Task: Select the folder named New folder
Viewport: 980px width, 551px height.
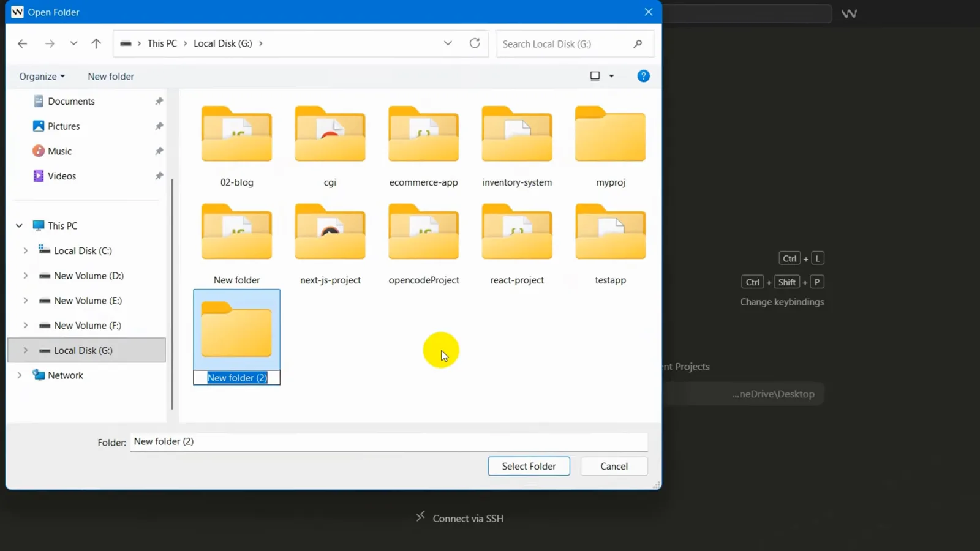Action: [x=237, y=244]
